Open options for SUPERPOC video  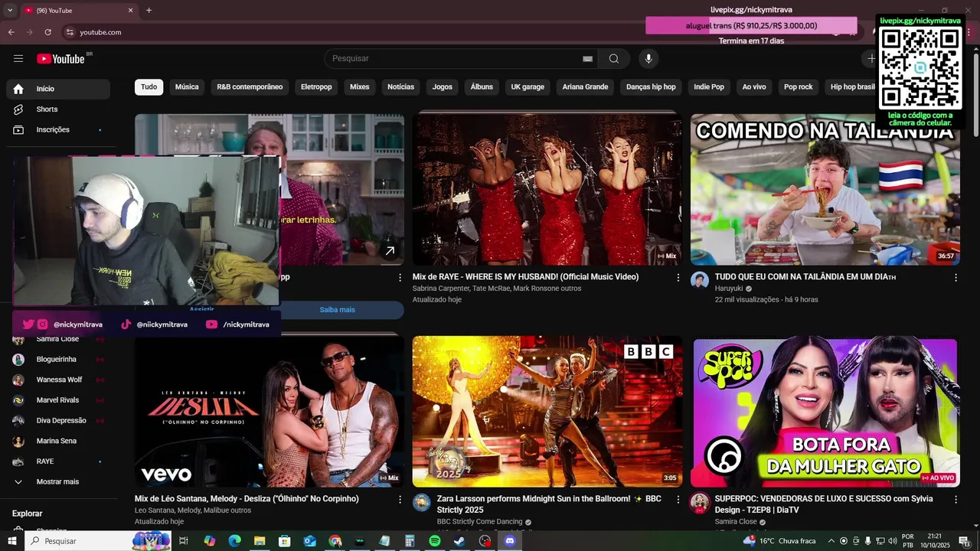955,499
